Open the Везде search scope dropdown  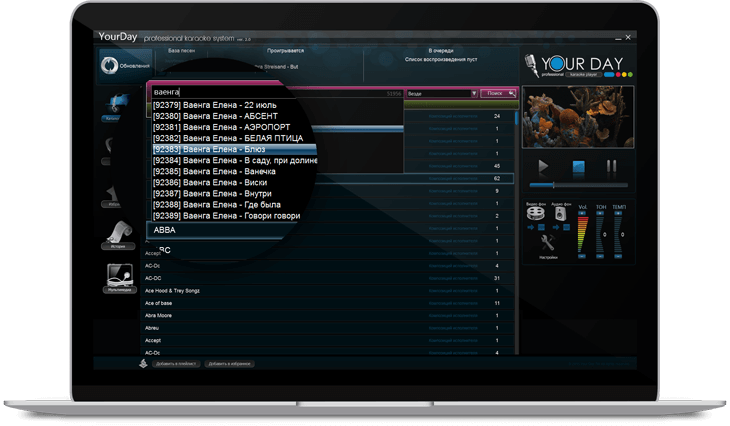[442, 93]
